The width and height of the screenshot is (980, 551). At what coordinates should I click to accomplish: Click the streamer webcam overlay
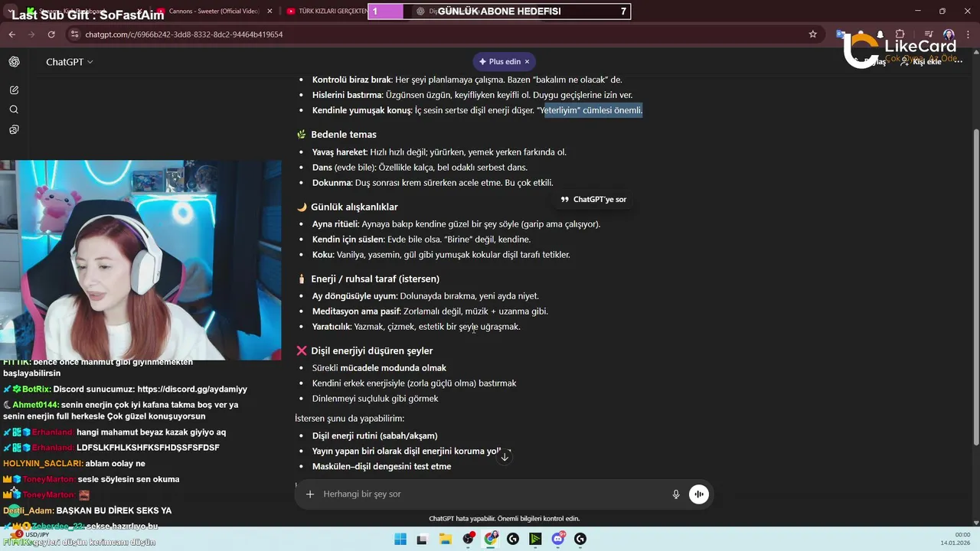pyautogui.click(x=140, y=260)
